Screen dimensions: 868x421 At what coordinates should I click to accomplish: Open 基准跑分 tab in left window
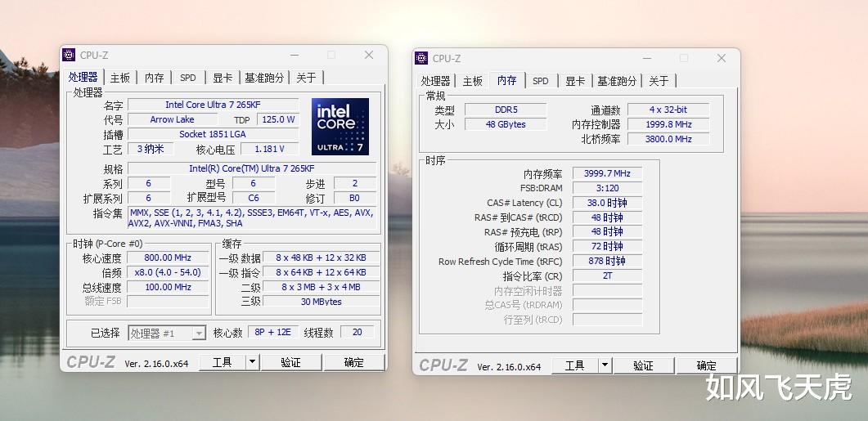(x=264, y=78)
